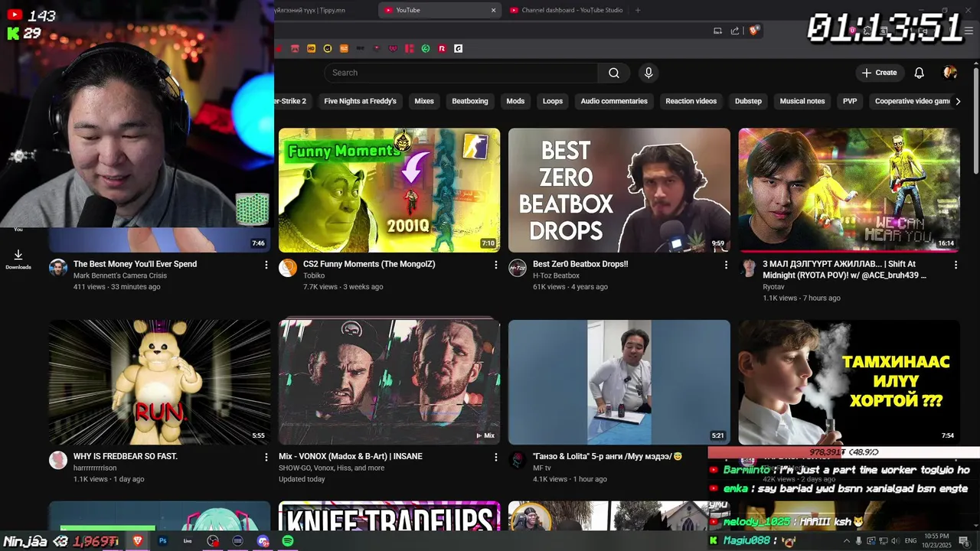Open the account avatar menu
The image size is (980, 551).
coord(950,73)
